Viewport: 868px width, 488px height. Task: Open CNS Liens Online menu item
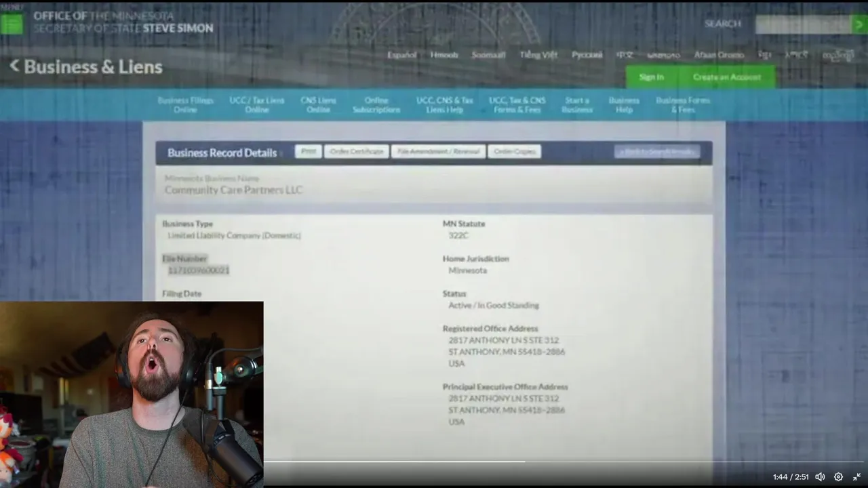pos(318,104)
